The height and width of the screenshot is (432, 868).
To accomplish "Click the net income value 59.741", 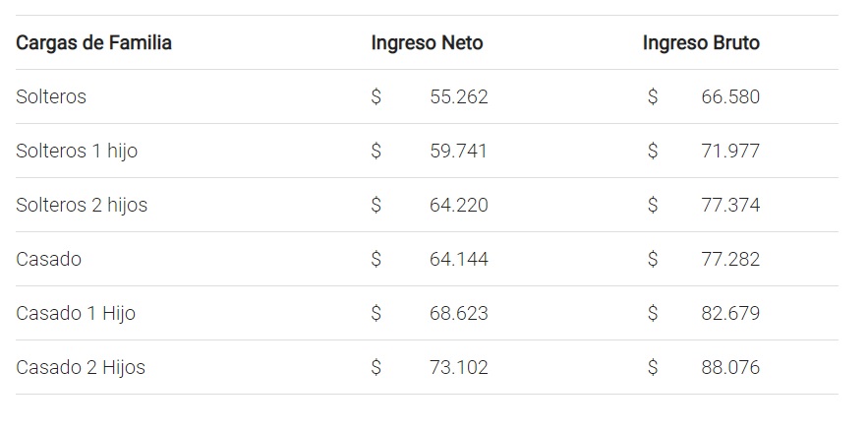I will coord(458,152).
